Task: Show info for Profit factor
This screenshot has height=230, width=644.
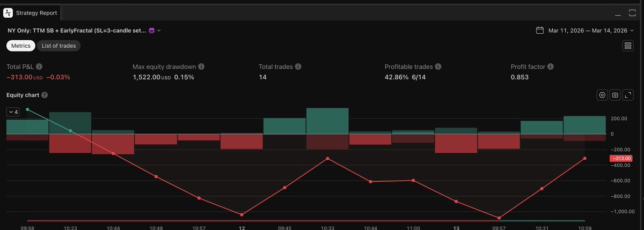Action: 551,67
